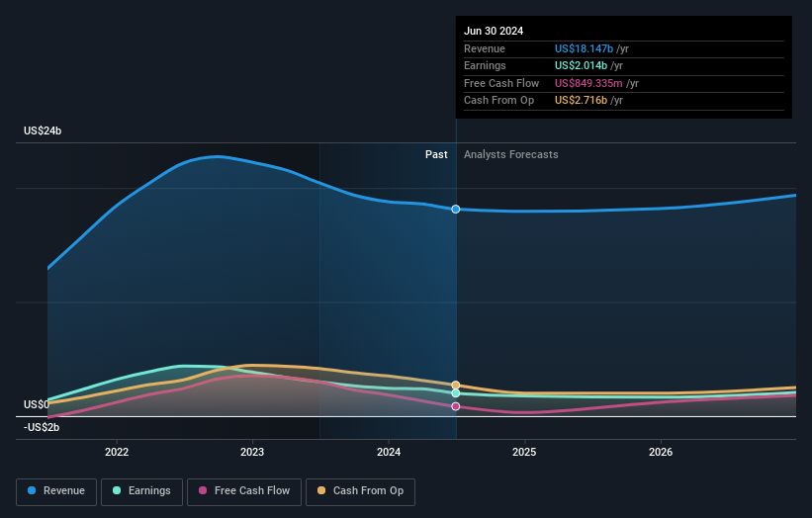This screenshot has width=812, height=518.
Task: Click the US$0 y-axis label
Action: [37, 404]
